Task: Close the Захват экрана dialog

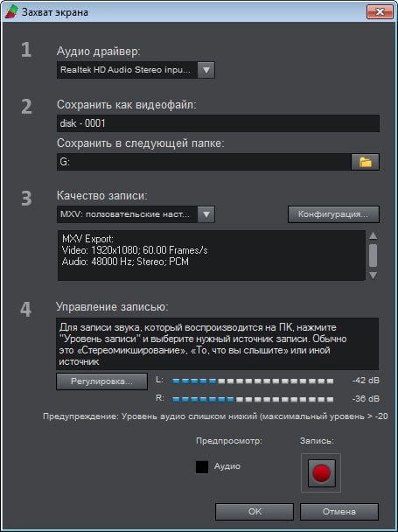Action: [380, 12]
